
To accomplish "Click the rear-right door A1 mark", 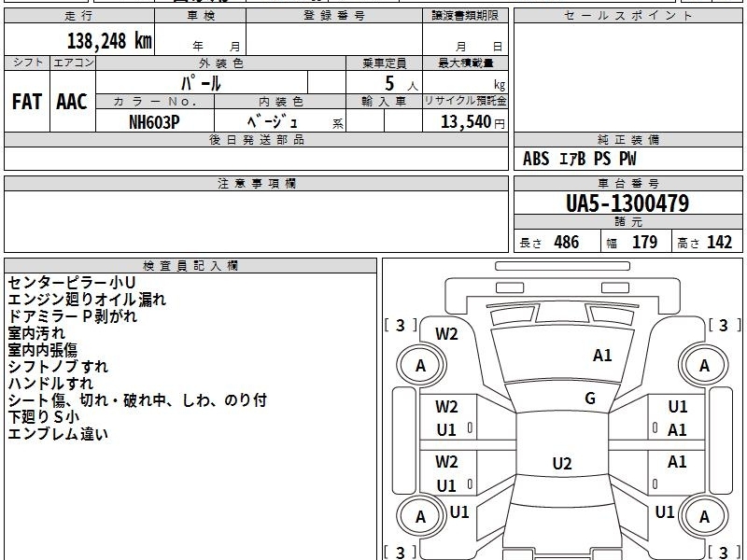I will pyautogui.click(x=677, y=461).
